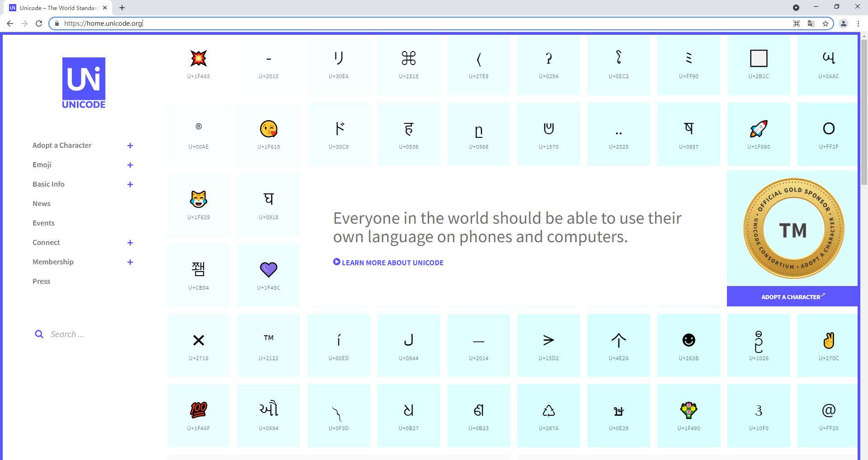868x460 pixels.
Task: Select the Unicode browser tab
Action: tap(59, 8)
